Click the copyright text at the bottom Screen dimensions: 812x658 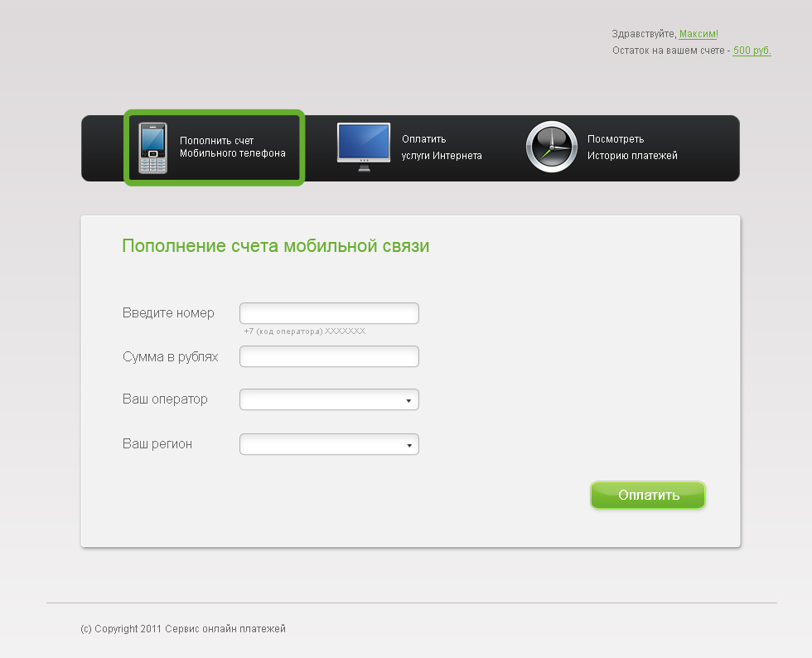click(183, 628)
